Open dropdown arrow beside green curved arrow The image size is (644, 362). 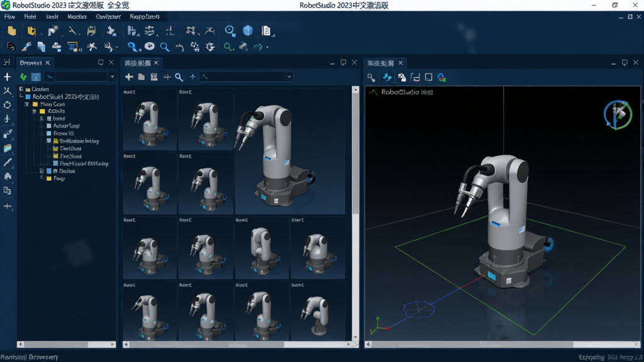coord(267,48)
